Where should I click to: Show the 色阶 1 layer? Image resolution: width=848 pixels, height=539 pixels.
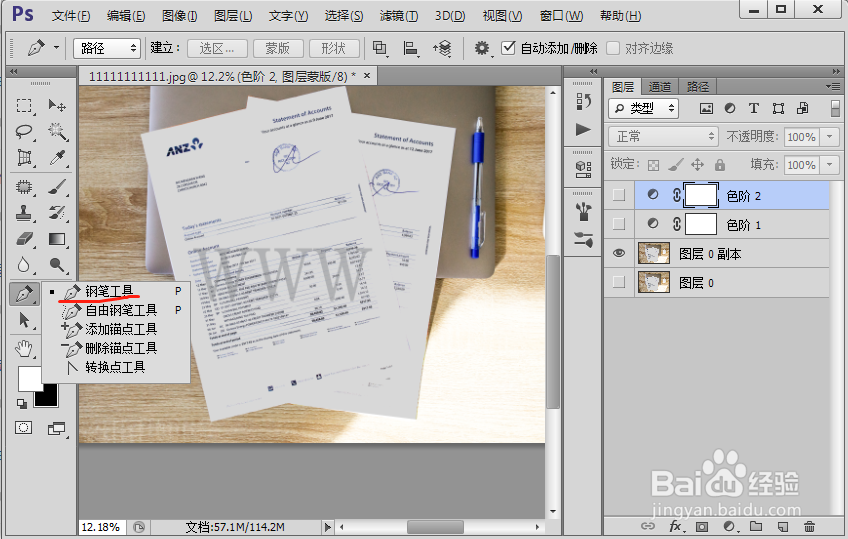[x=619, y=224]
